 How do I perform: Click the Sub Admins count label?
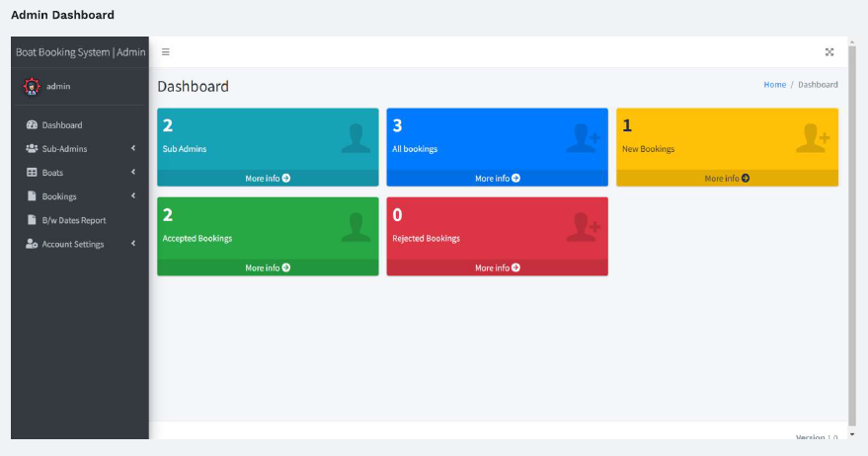tap(185, 149)
